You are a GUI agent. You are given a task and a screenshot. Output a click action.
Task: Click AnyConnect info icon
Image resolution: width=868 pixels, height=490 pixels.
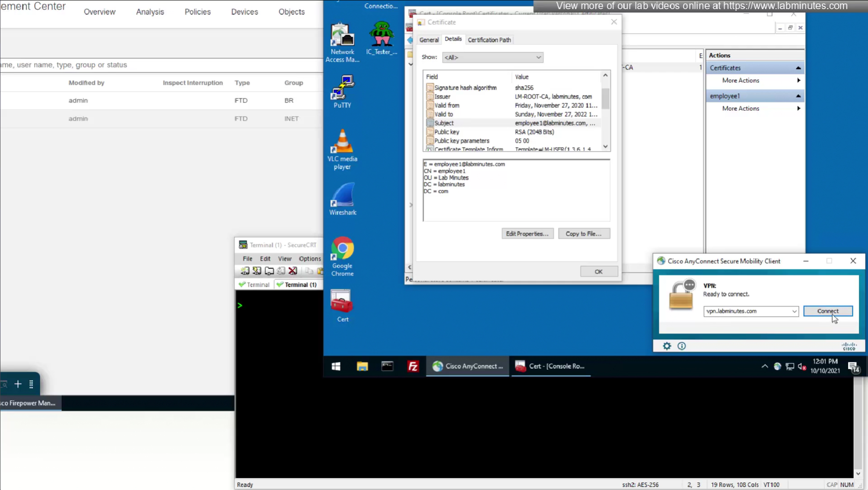681,346
